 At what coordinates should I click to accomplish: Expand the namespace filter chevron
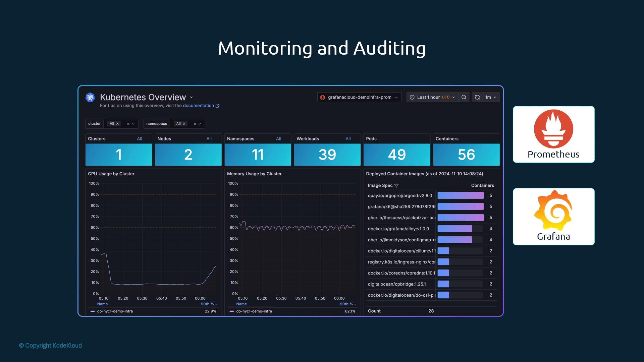click(x=200, y=124)
